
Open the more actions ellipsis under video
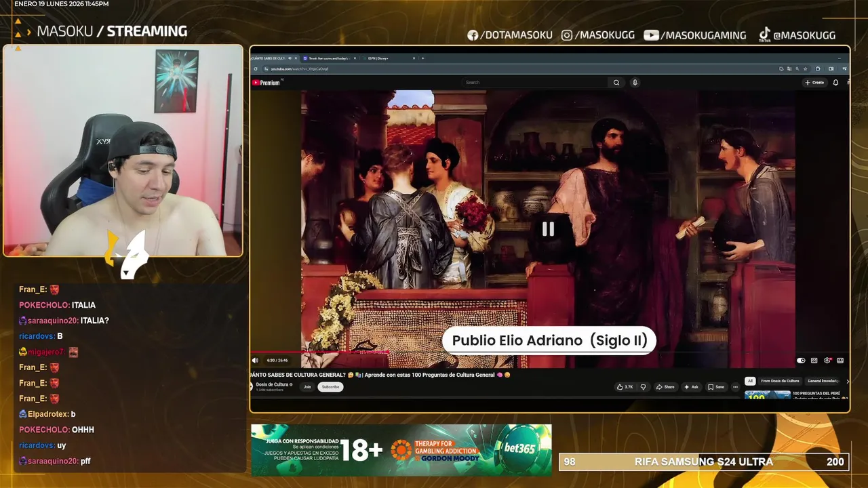coord(735,387)
